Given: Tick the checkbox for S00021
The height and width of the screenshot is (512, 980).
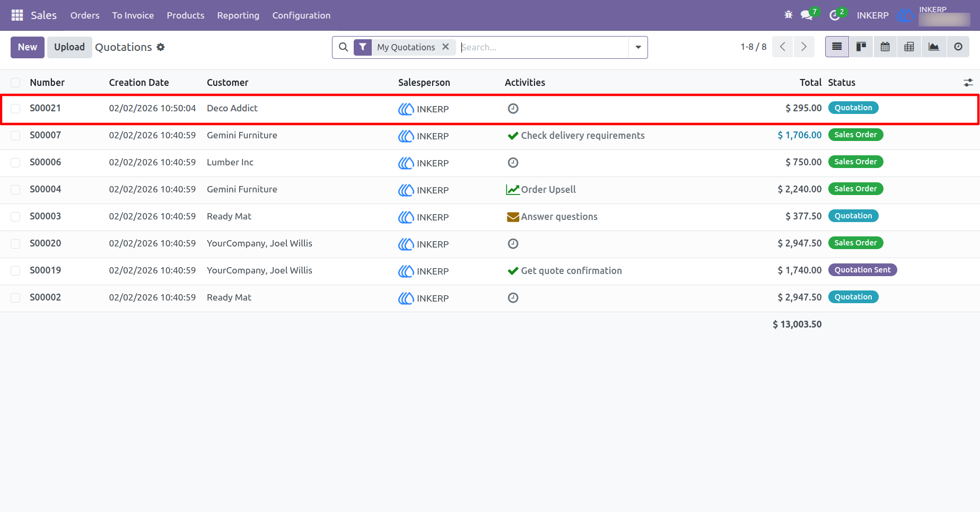Looking at the screenshot, I should coord(15,109).
